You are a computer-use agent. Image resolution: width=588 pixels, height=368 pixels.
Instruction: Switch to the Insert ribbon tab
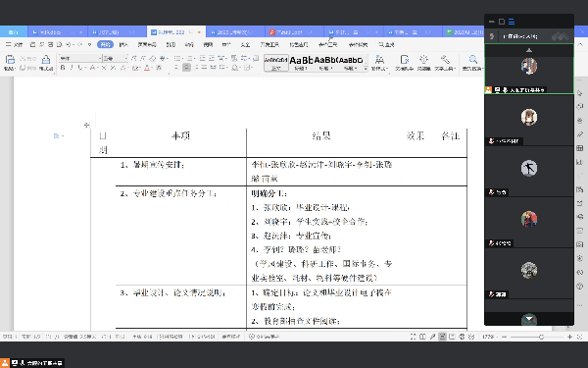[123, 45]
